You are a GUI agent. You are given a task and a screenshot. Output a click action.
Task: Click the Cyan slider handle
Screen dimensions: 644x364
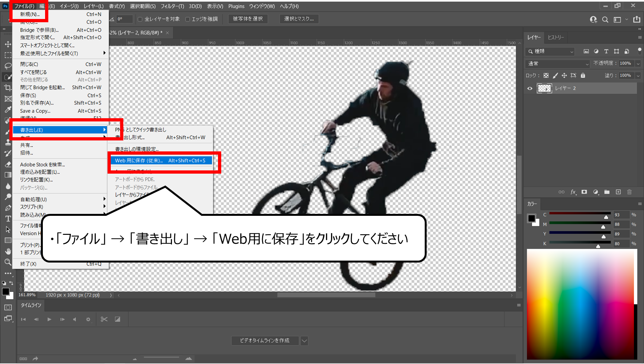[x=606, y=217]
